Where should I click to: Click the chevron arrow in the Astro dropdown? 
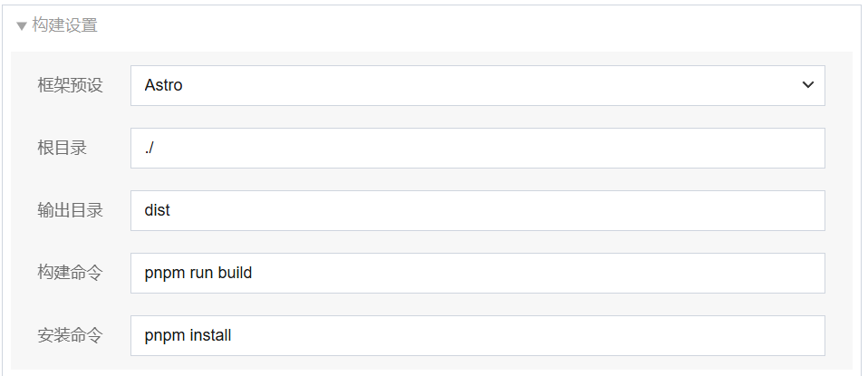coord(808,85)
